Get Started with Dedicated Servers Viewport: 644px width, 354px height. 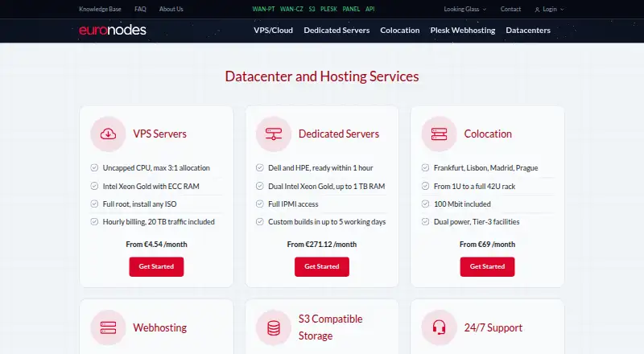pos(322,266)
